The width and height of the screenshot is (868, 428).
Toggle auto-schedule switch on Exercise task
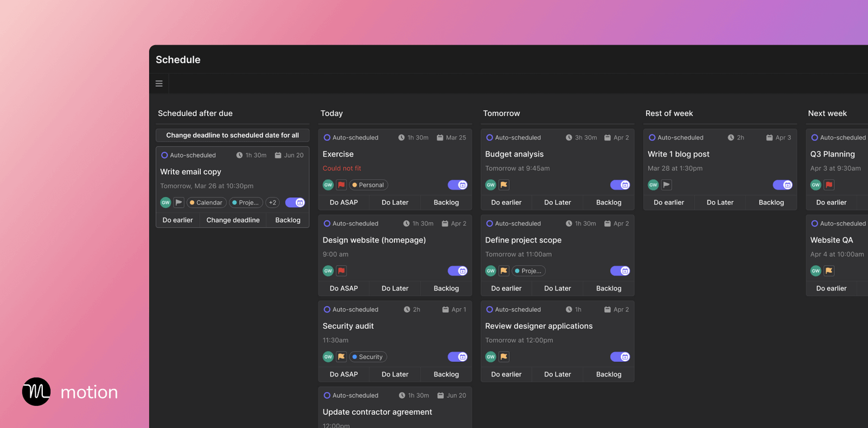[457, 185]
